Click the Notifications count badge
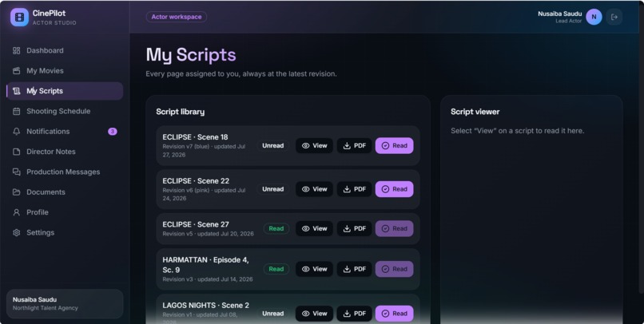The width and height of the screenshot is (644, 324). (112, 131)
